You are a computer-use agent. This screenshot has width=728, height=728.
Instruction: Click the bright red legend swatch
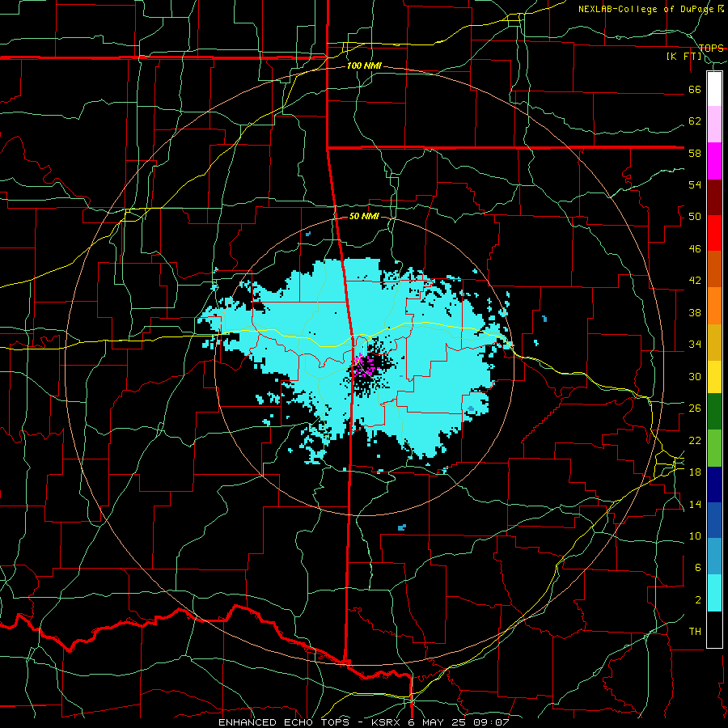714,233
